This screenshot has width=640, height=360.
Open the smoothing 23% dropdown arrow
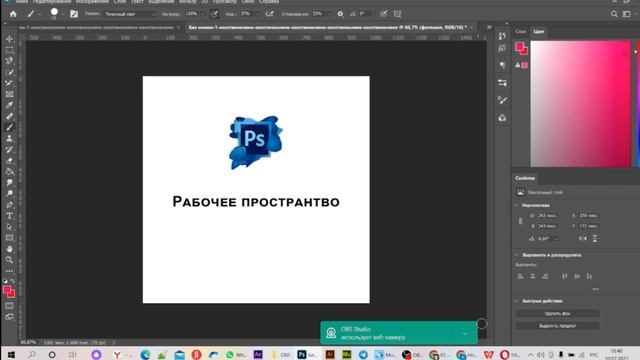pyautogui.click(x=329, y=14)
